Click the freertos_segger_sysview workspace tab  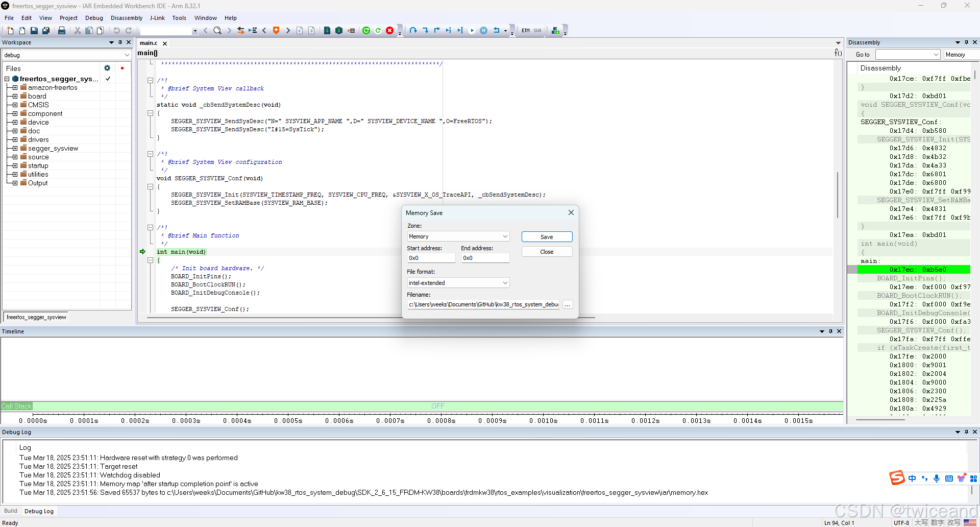pos(36,317)
